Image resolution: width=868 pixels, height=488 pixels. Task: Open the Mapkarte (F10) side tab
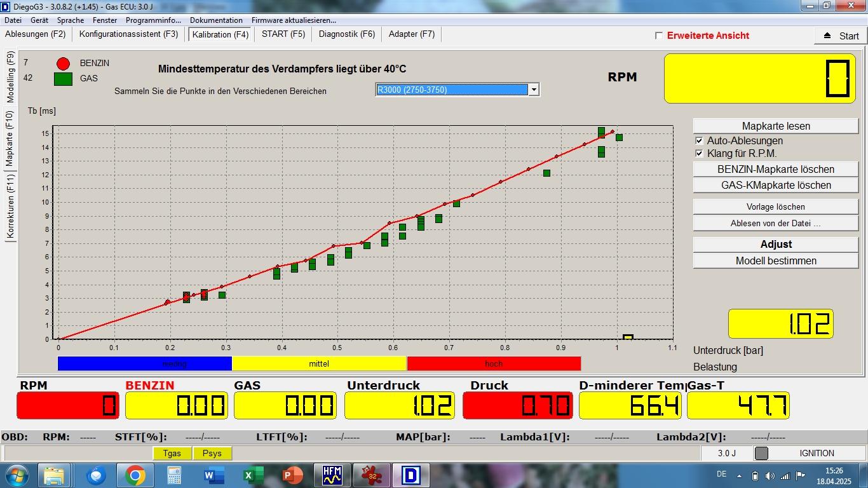[x=10, y=138]
